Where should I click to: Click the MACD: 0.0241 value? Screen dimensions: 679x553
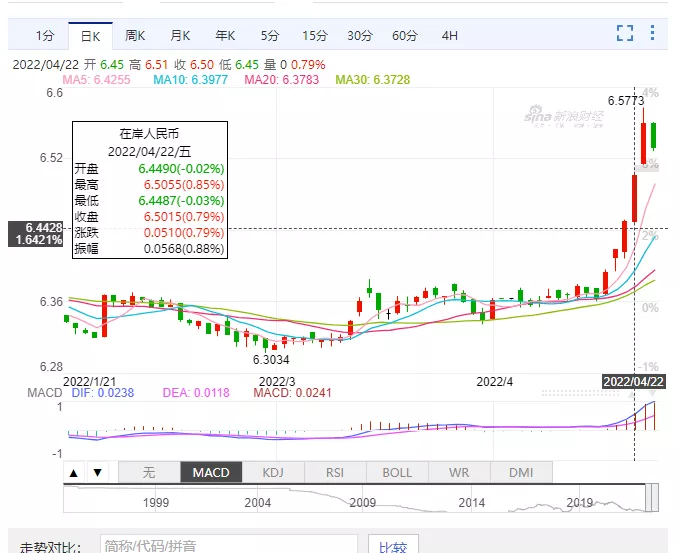pos(292,393)
